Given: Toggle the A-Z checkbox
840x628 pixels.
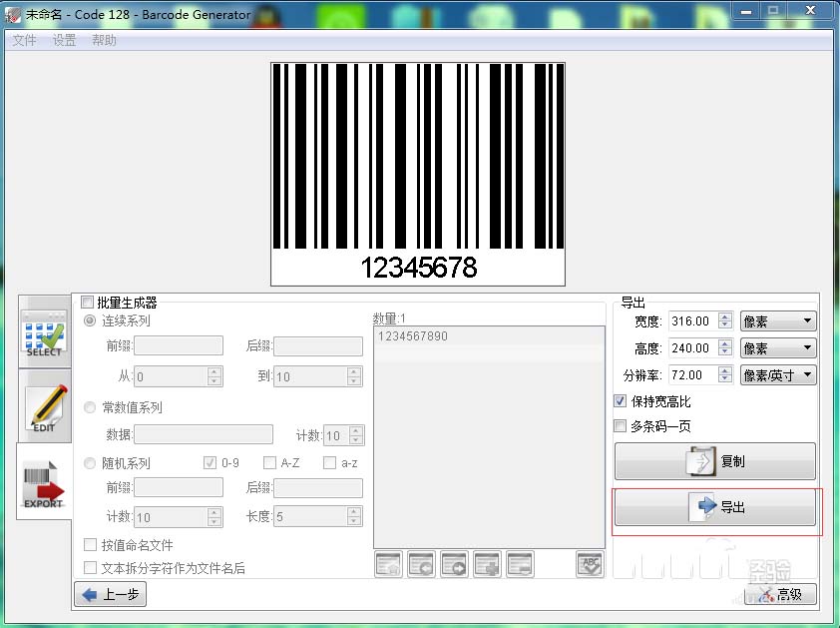Looking at the screenshot, I should [x=269, y=462].
